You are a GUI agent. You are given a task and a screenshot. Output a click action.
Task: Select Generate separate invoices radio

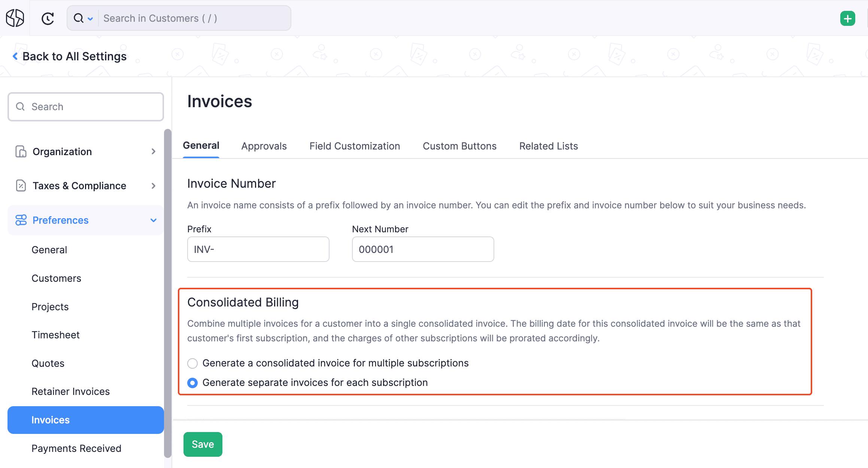[x=192, y=383]
